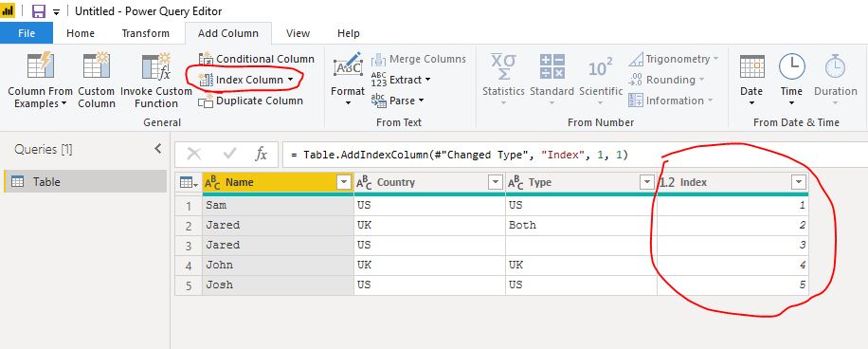
Task: Click Column From Examples icon
Action: pyautogui.click(x=41, y=65)
